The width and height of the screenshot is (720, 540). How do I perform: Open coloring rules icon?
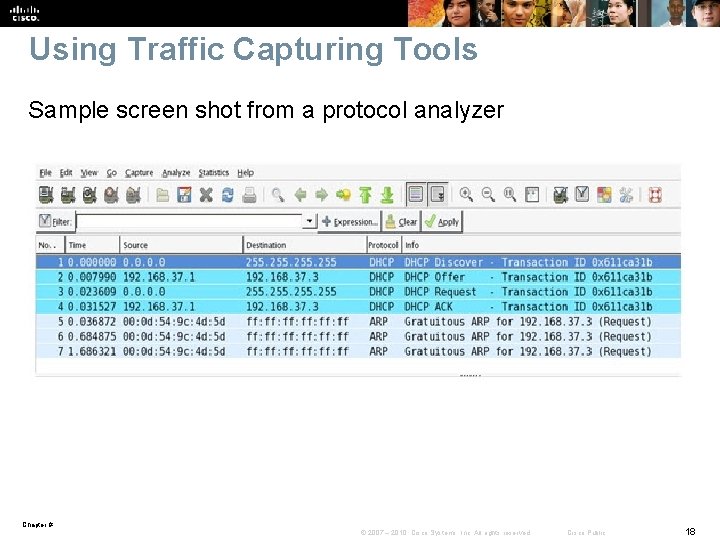click(x=604, y=195)
